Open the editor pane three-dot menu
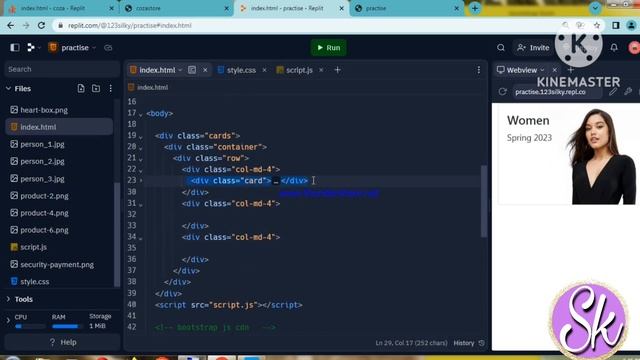 pyautogui.click(x=479, y=70)
